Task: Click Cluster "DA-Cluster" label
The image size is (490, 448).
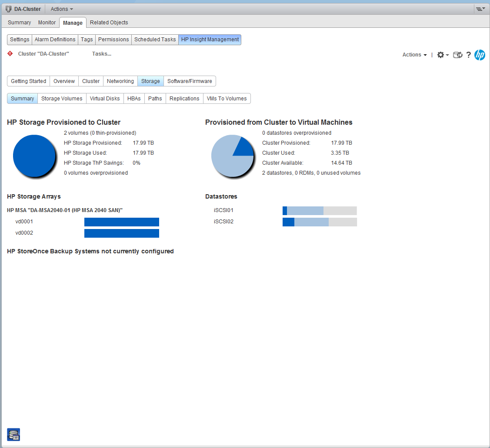Action: tap(43, 54)
